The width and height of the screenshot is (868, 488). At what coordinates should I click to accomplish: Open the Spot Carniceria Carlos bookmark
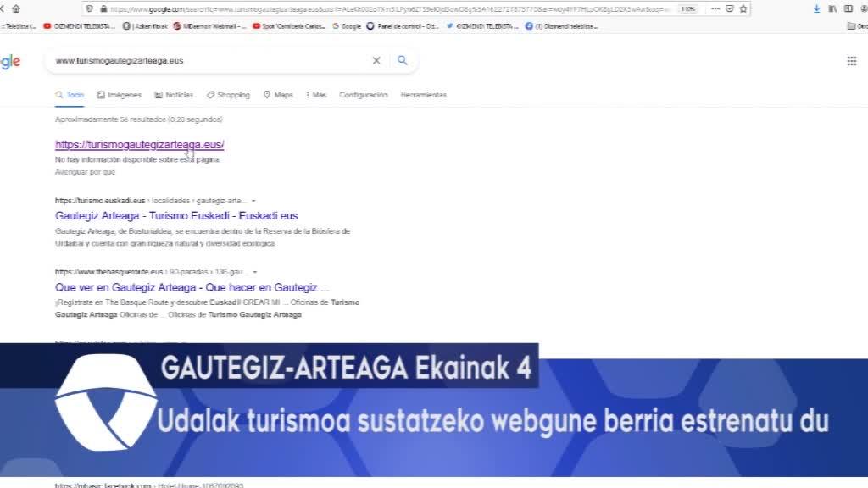[289, 26]
